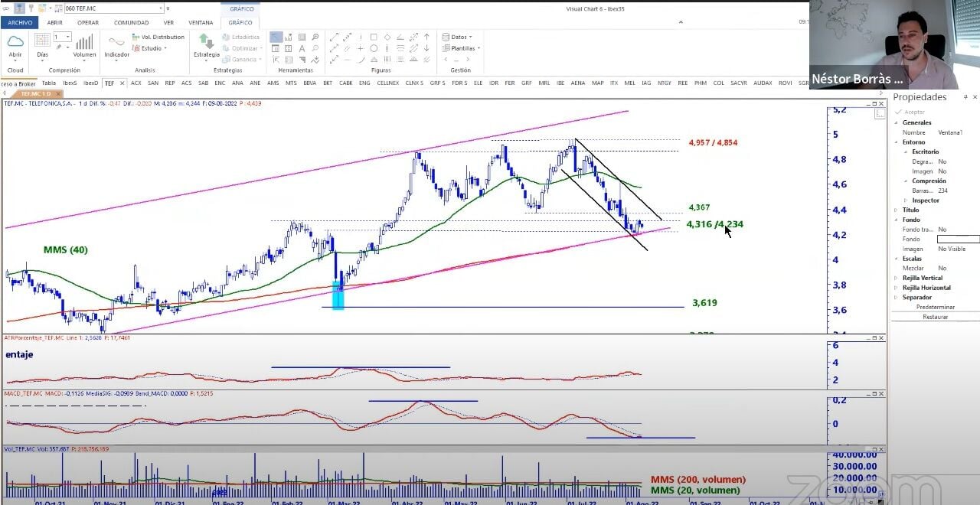
Task: Click the Estadística strategy tool
Action: (x=242, y=37)
